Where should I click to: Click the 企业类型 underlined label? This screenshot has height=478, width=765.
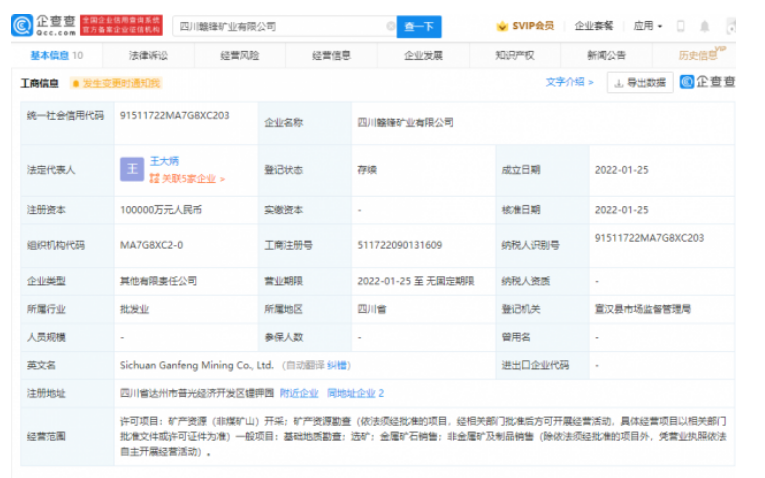[46, 281]
